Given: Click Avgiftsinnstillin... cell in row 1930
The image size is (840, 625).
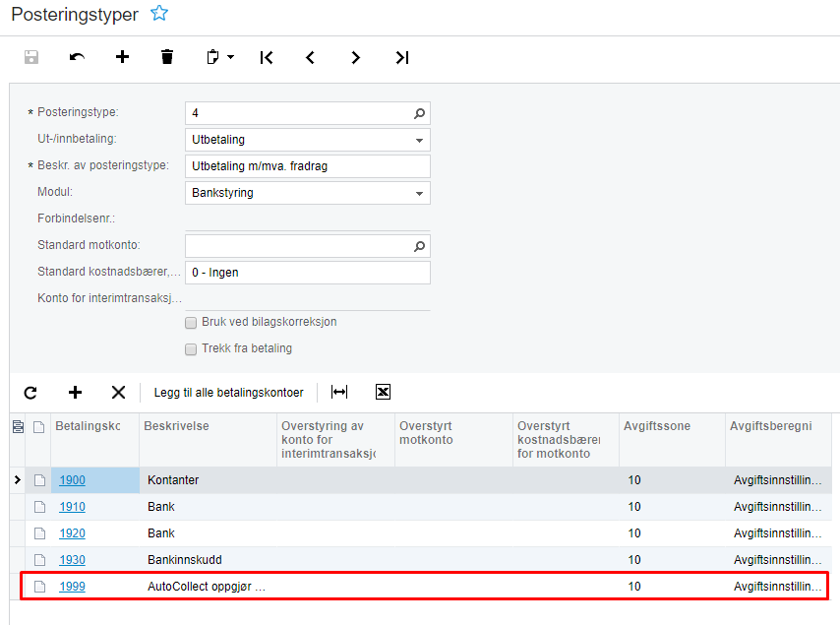Looking at the screenshot, I should pyautogui.click(x=779, y=560).
